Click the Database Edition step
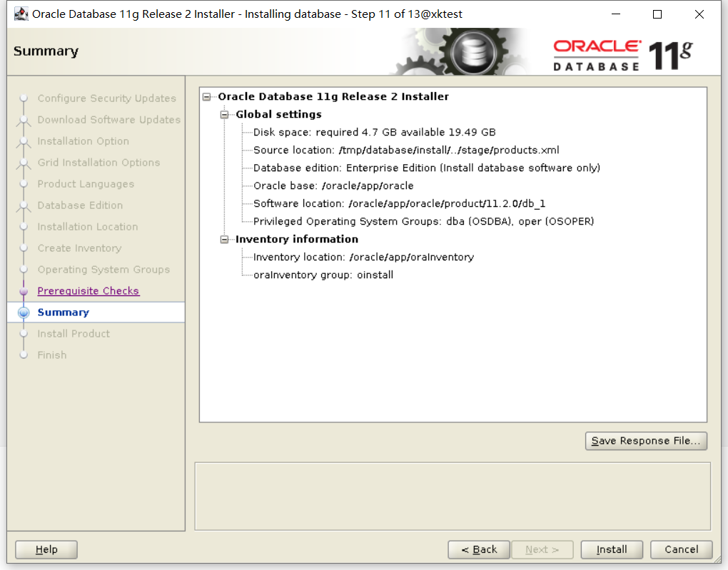The image size is (728, 570). [x=81, y=205]
